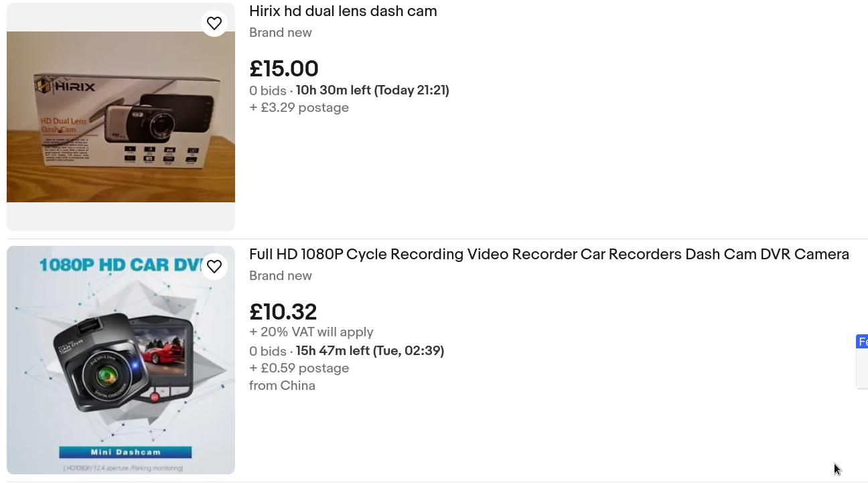This screenshot has height=483, width=868.
Task: Click 'Brand new' under Full HD 1080P listing
Action: pyautogui.click(x=280, y=276)
